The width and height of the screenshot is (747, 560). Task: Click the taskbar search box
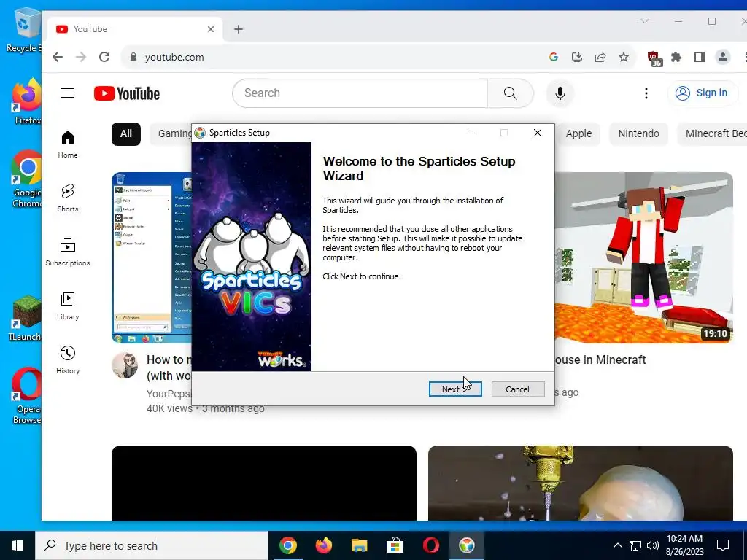pyautogui.click(x=152, y=545)
